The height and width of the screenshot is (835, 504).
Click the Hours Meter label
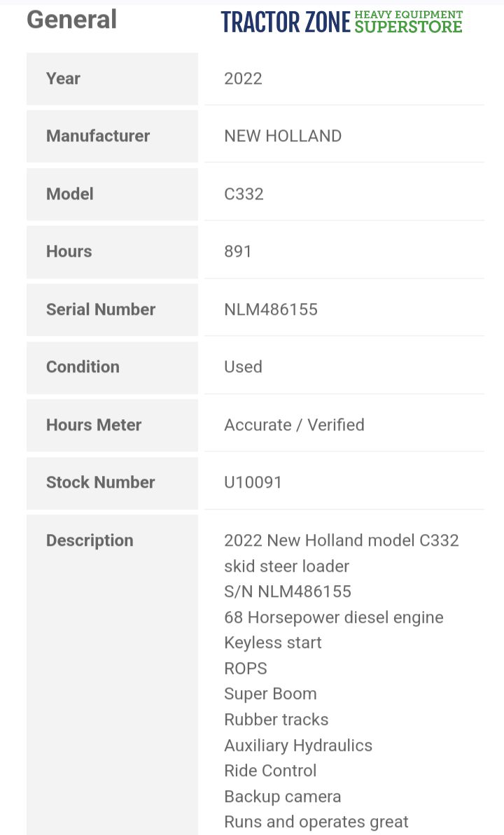[94, 425]
